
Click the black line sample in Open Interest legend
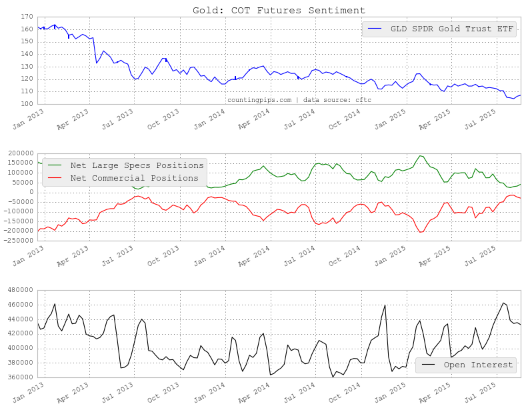[x=428, y=365]
